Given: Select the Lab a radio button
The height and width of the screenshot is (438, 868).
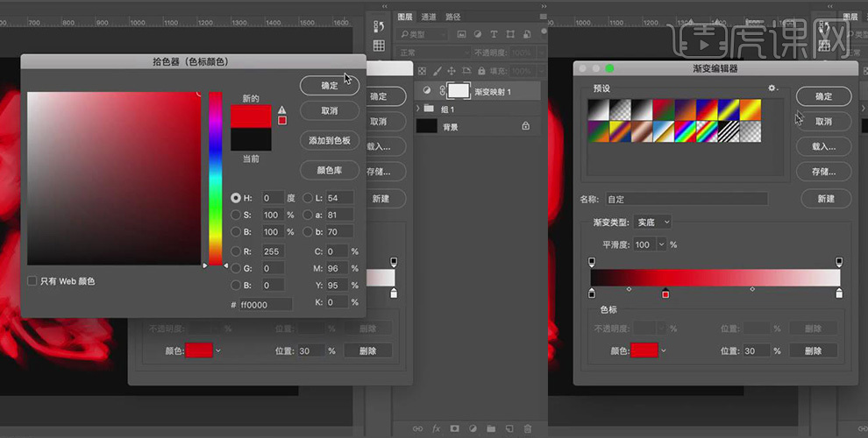Looking at the screenshot, I should (x=308, y=215).
